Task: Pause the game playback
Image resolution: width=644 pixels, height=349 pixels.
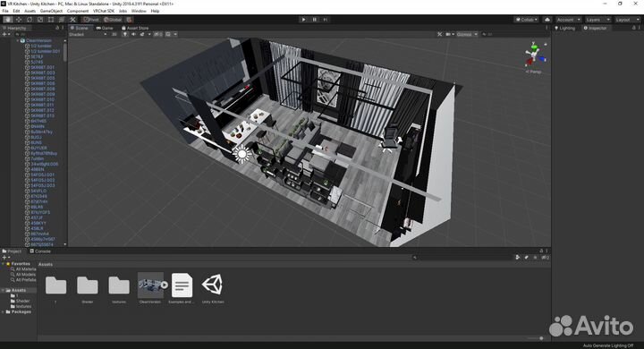Action: click(315, 20)
